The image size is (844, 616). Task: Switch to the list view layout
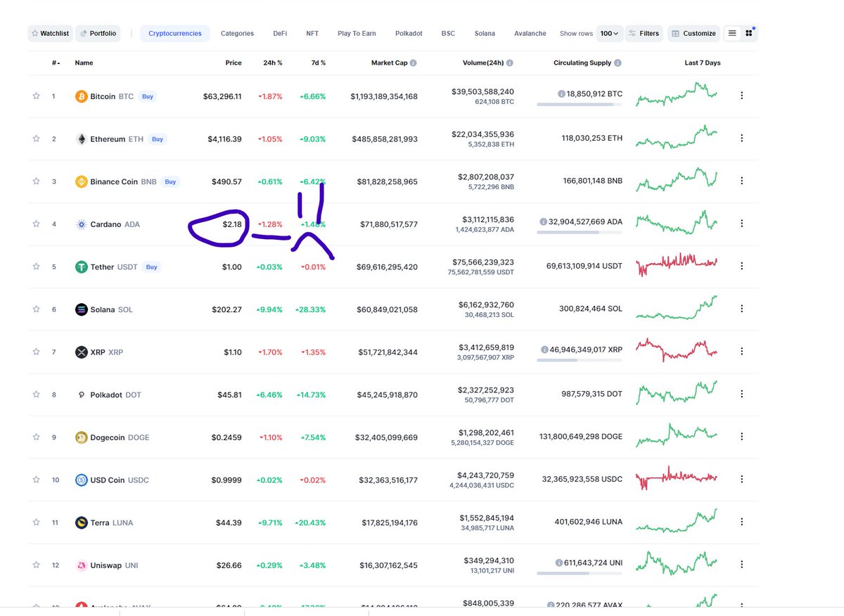[732, 33]
